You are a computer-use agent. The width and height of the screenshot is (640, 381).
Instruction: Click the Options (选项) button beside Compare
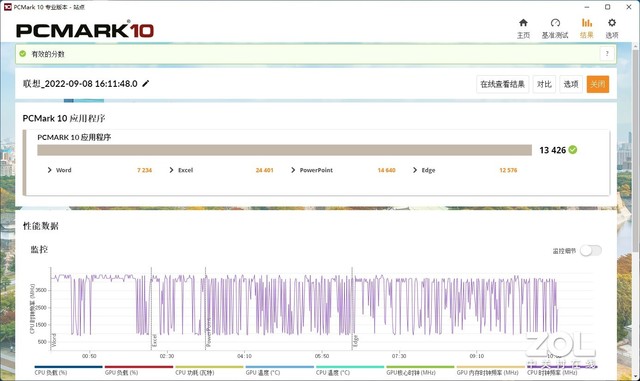pyautogui.click(x=571, y=84)
